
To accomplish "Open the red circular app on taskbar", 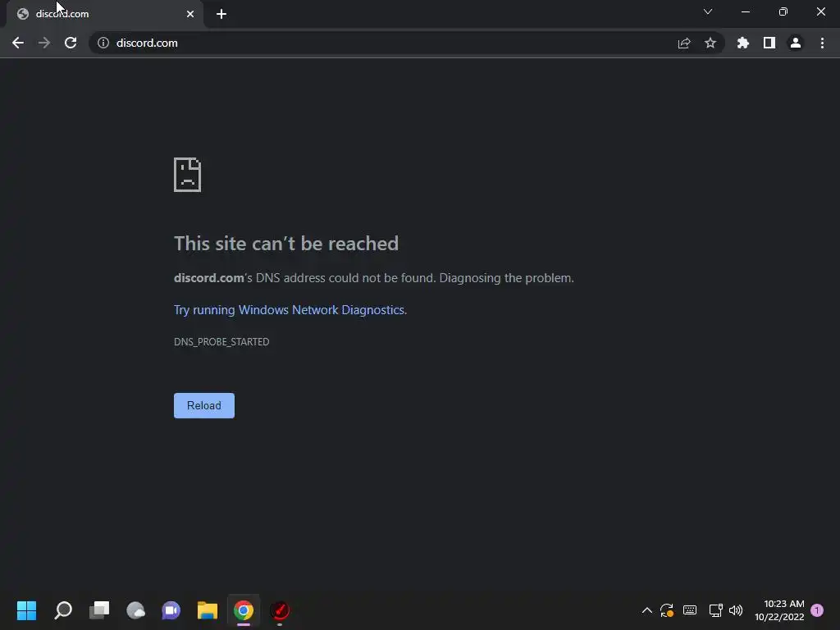I will click(280, 610).
